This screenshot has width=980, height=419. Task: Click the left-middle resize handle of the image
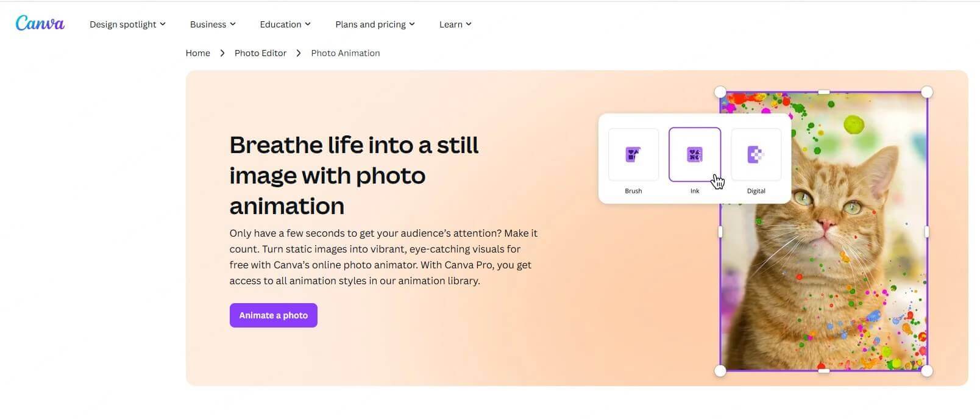(720, 232)
